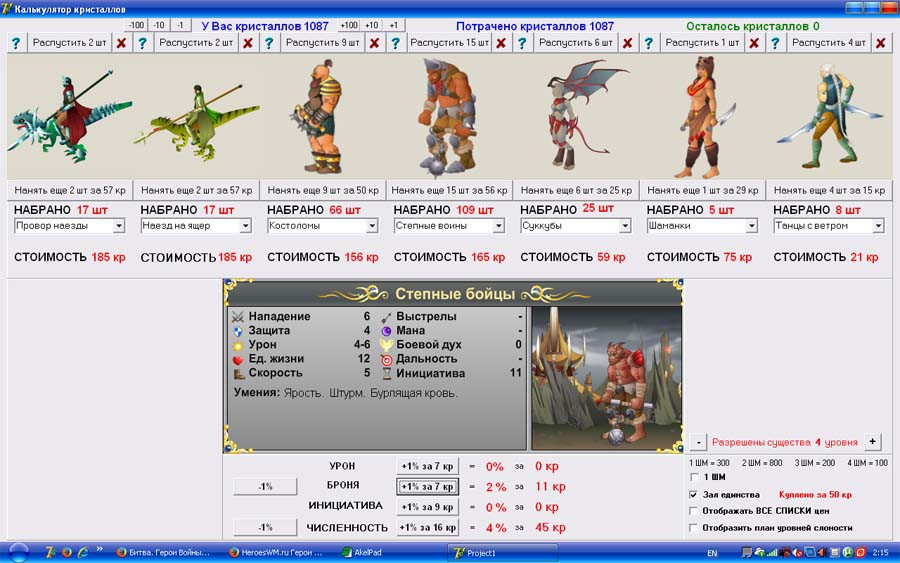Image resolution: width=900 pixels, height=563 pixels.
Task: Decrease allowed creature level with minus button
Action: [x=698, y=442]
